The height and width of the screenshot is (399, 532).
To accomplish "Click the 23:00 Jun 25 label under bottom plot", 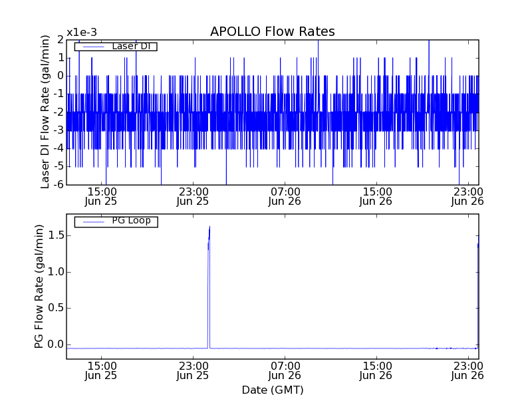I will (193, 371).
